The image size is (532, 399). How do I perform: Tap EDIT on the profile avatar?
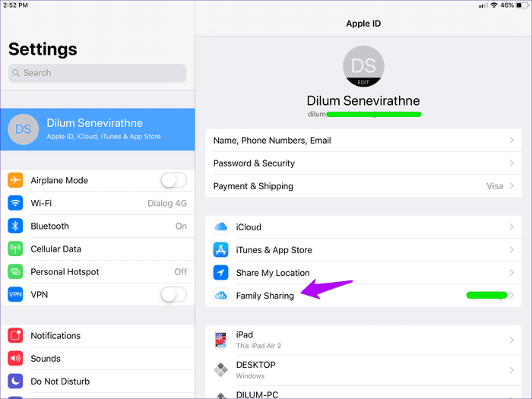pyautogui.click(x=363, y=81)
